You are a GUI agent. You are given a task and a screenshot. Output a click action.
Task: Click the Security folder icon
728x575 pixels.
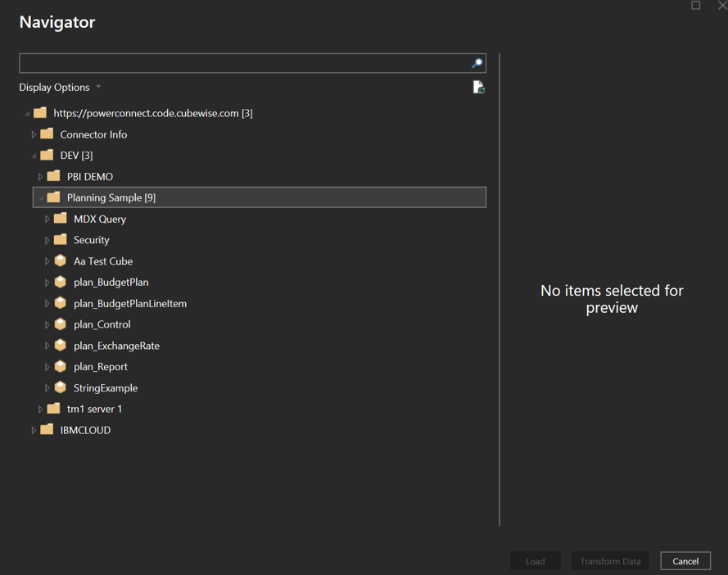pyautogui.click(x=61, y=240)
